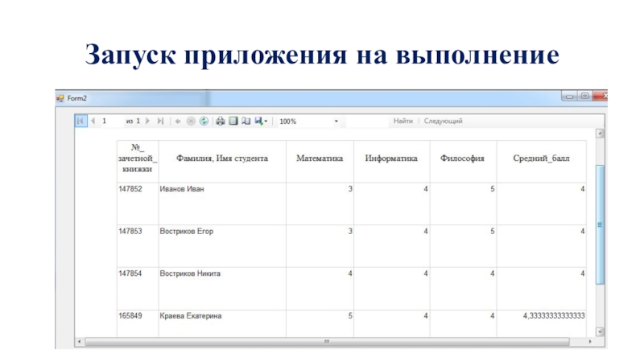Open page setup dialog

pos(246,121)
